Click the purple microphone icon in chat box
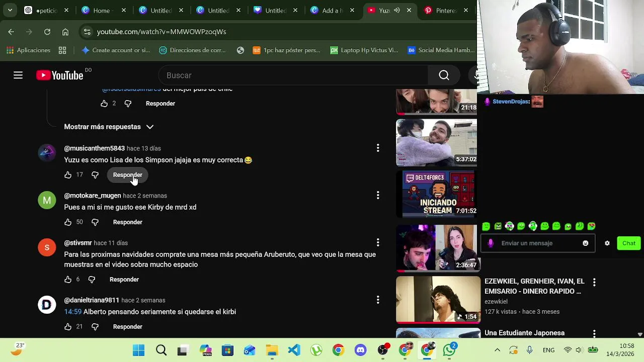This screenshot has height=362, width=644. (491, 243)
